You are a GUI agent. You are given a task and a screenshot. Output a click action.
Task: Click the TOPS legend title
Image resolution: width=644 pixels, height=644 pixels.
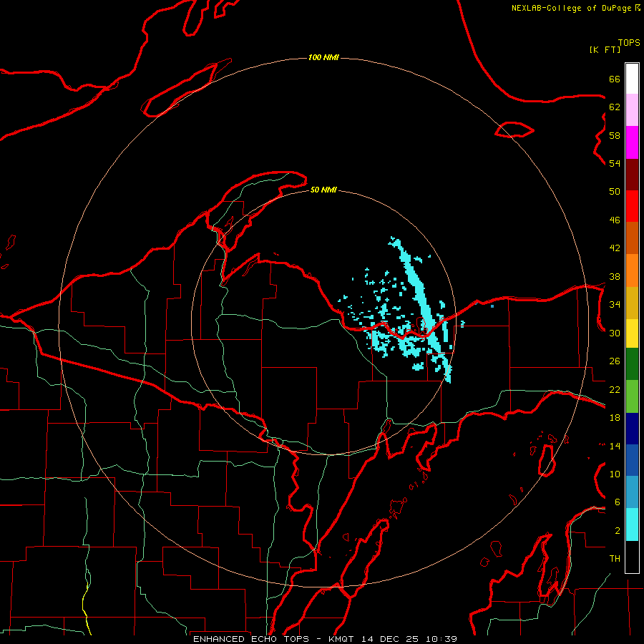pos(629,42)
